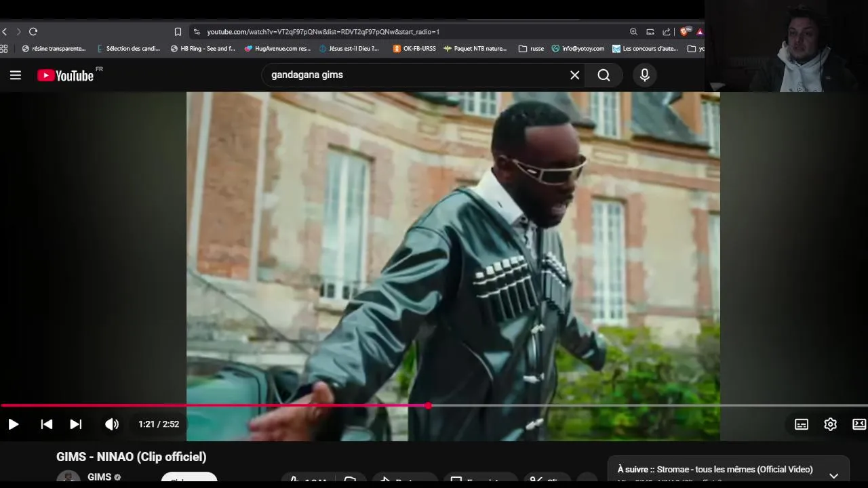Image resolution: width=868 pixels, height=488 pixels.
Task: Skip to the next video
Action: (x=76, y=424)
